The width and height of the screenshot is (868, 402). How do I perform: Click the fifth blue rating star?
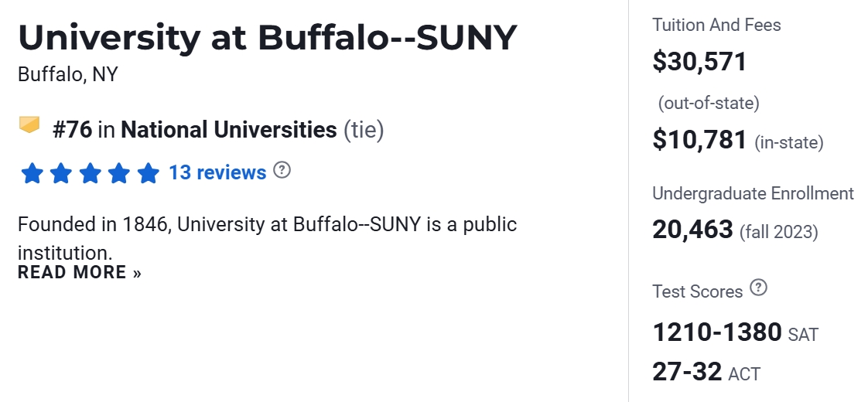148,173
